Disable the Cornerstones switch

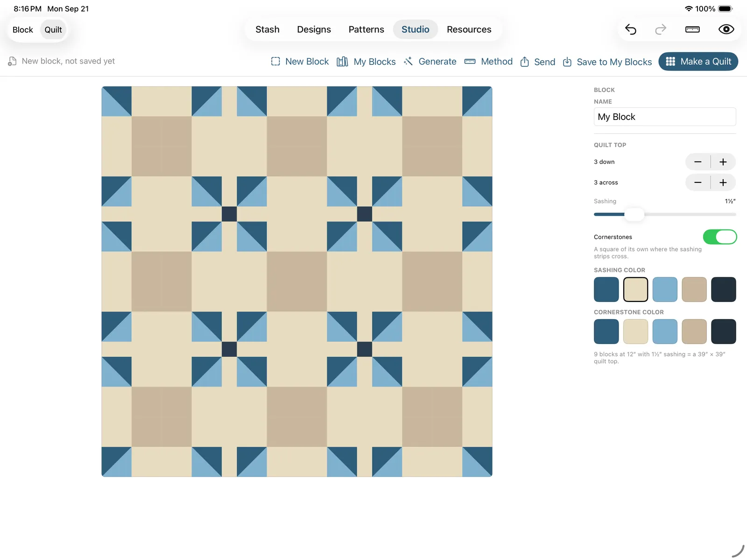[x=720, y=237]
